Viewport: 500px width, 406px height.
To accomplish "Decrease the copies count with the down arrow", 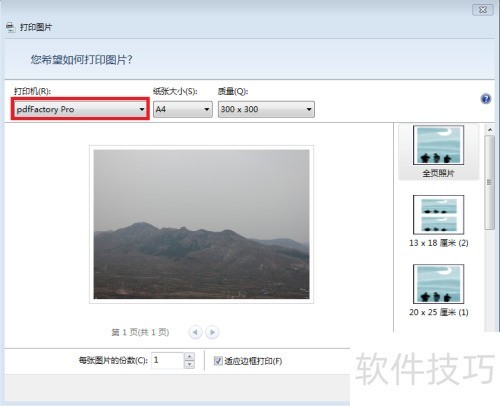I will 189,364.
